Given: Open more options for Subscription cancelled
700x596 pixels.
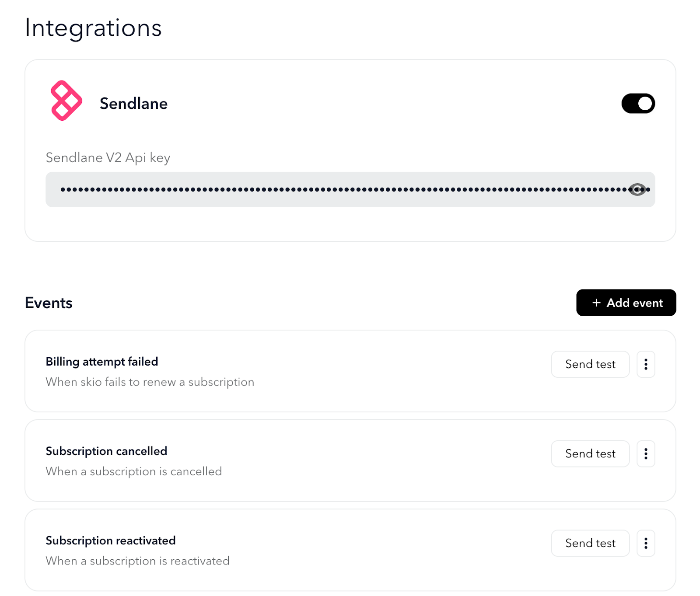Looking at the screenshot, I should 646,454.
